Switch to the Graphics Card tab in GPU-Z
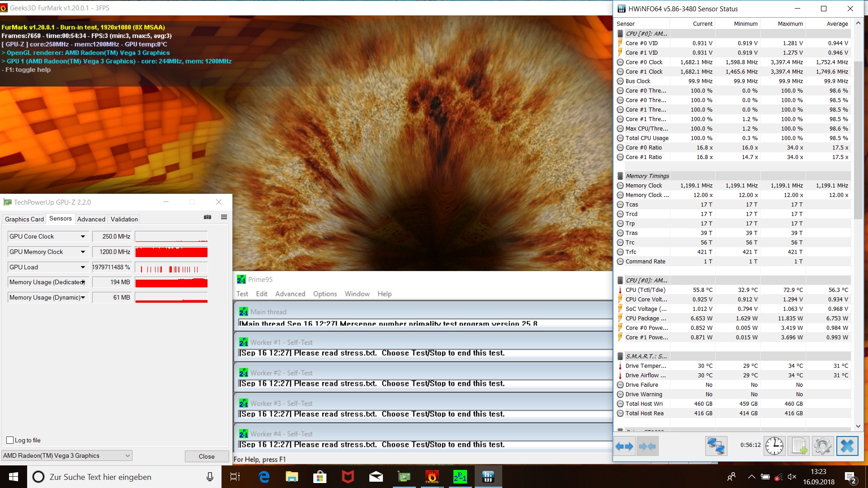The image size is (868, 488). pos(24,219)
